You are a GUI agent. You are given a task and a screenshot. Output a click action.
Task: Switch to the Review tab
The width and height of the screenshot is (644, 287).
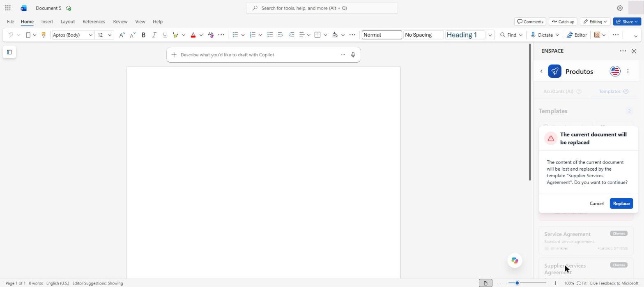(x=120, y=21)
